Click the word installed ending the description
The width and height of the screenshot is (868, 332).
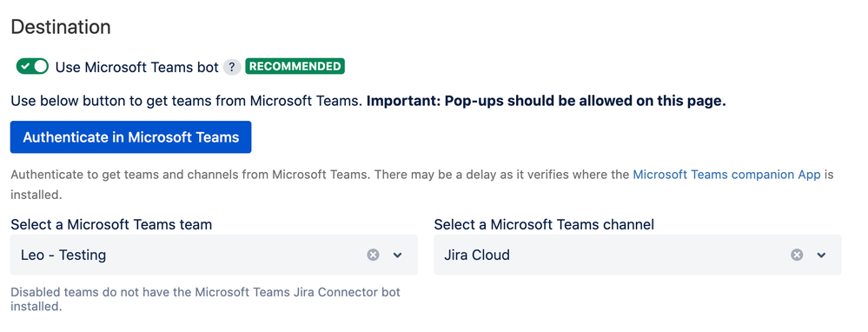(36, 196)
